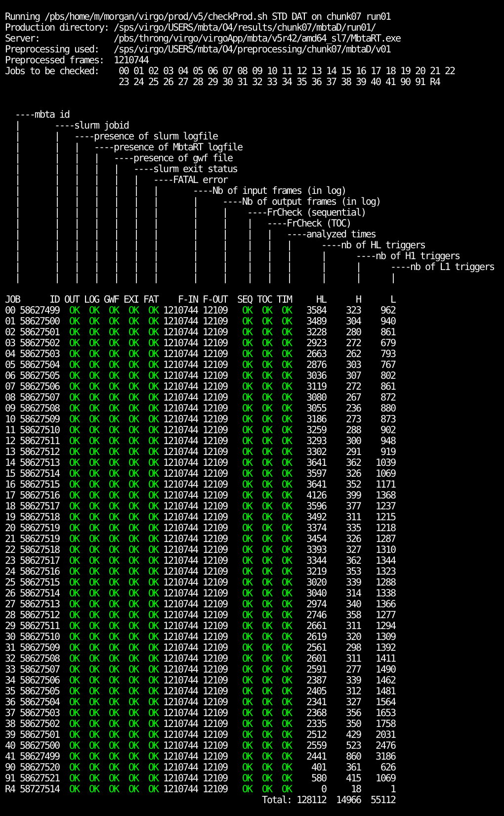Click slurm job ID 58727514 in row R4
504x816 pixels.
(x=40, y=789)
